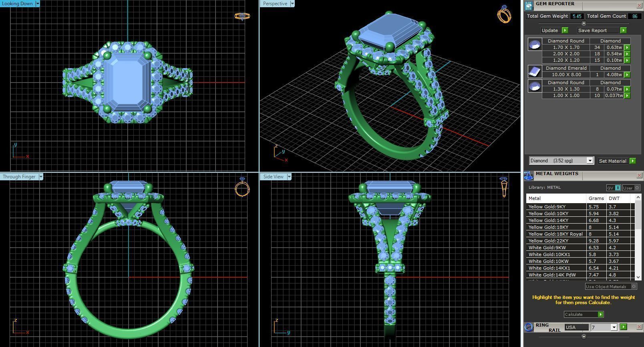The width and height of the screenshot is (644, 347).
Task: Click metal list scrollbar up arrow
Action: [638, 198]
